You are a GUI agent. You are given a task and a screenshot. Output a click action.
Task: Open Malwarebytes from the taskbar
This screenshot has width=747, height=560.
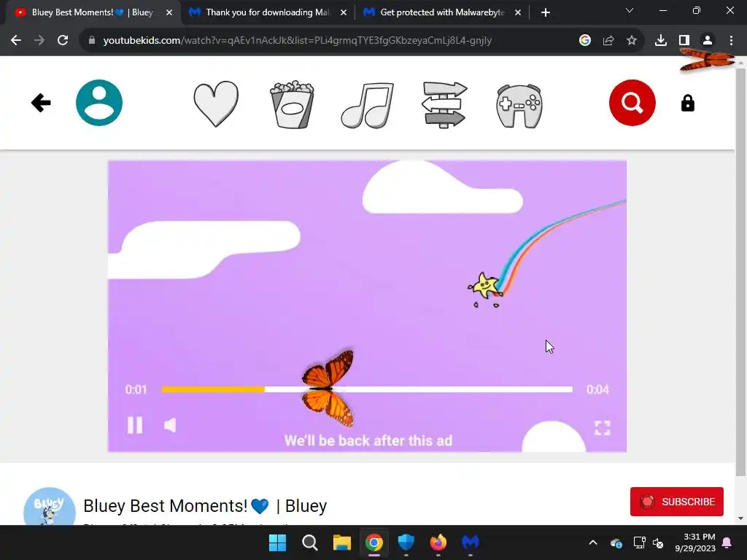(471, 542)
